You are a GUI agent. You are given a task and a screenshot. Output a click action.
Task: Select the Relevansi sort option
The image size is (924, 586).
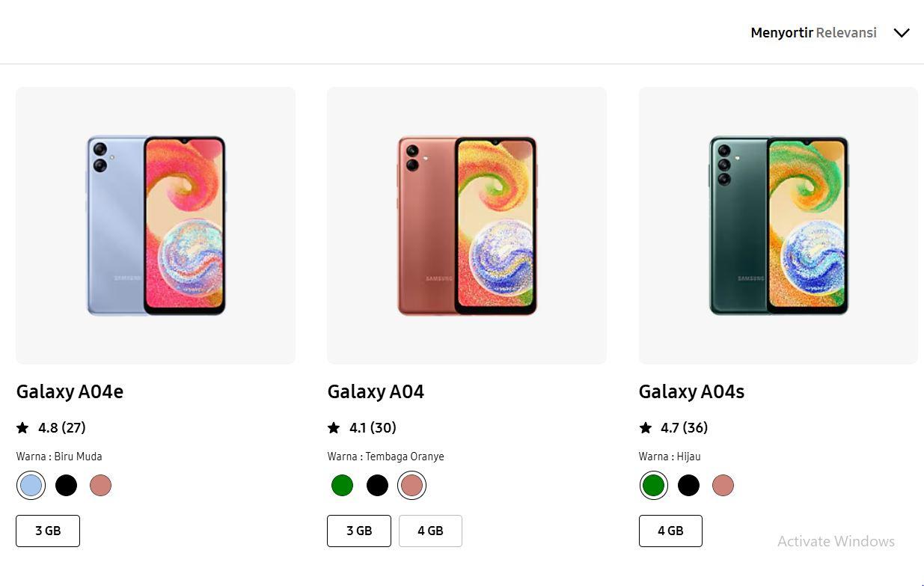point(845,32)
